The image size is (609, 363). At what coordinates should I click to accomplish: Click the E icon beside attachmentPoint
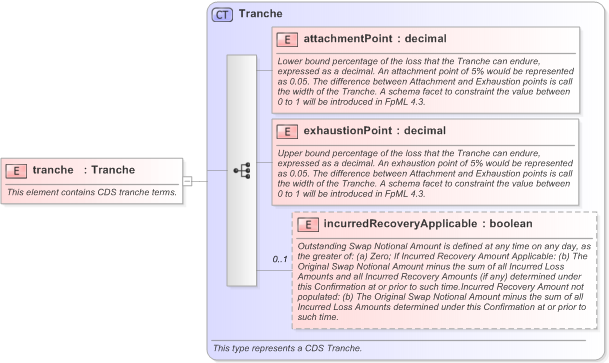(287, 40)
